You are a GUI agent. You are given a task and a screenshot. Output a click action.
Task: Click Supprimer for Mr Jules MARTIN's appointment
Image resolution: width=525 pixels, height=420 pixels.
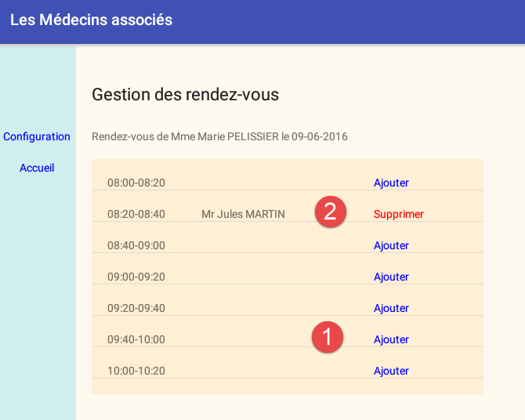(398, 214)
